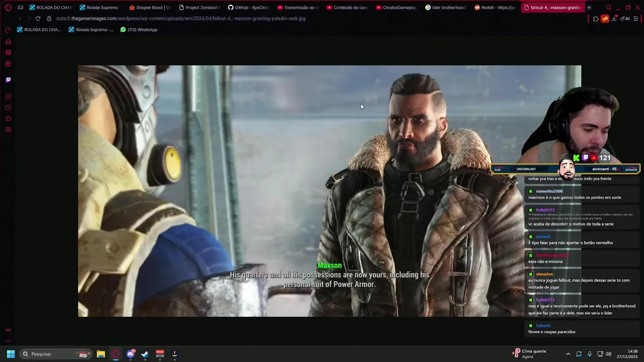Switch to the GitHub IlyaChich tab
This screenshot has width=644, height=362.
[x=248, y=8]
